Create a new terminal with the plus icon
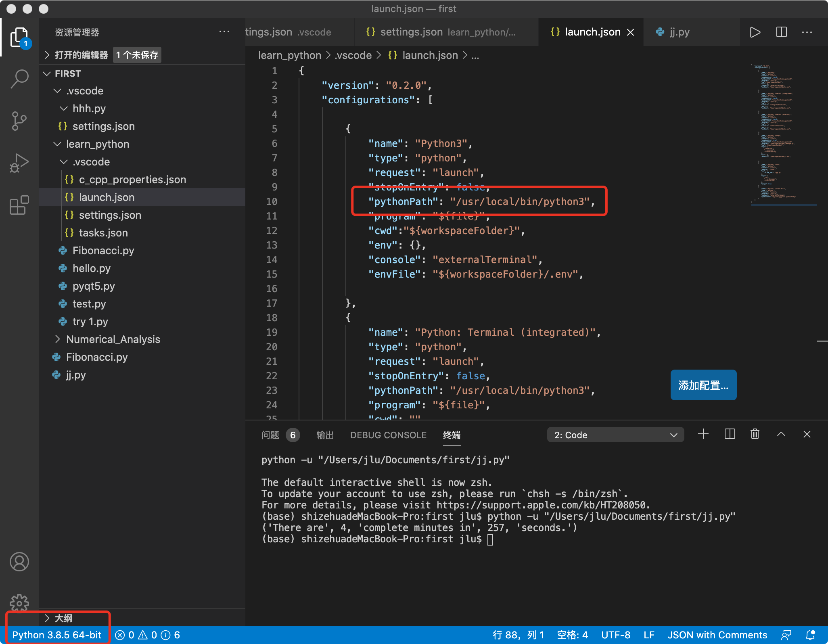Viewport: 828px width, 644px height. pos(703,435)
